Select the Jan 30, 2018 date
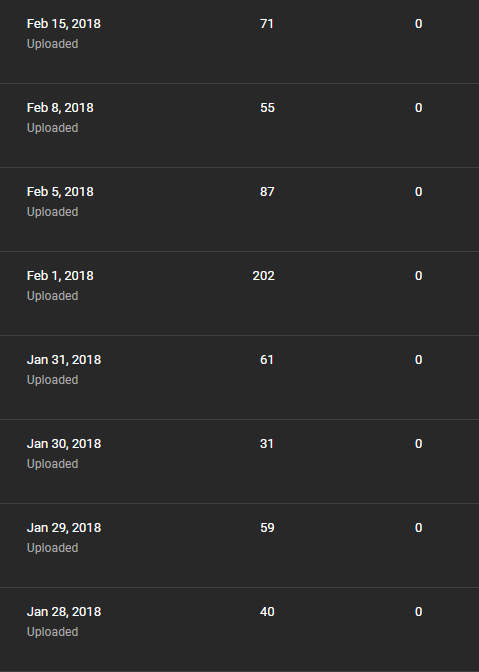 tap(64, 444)
